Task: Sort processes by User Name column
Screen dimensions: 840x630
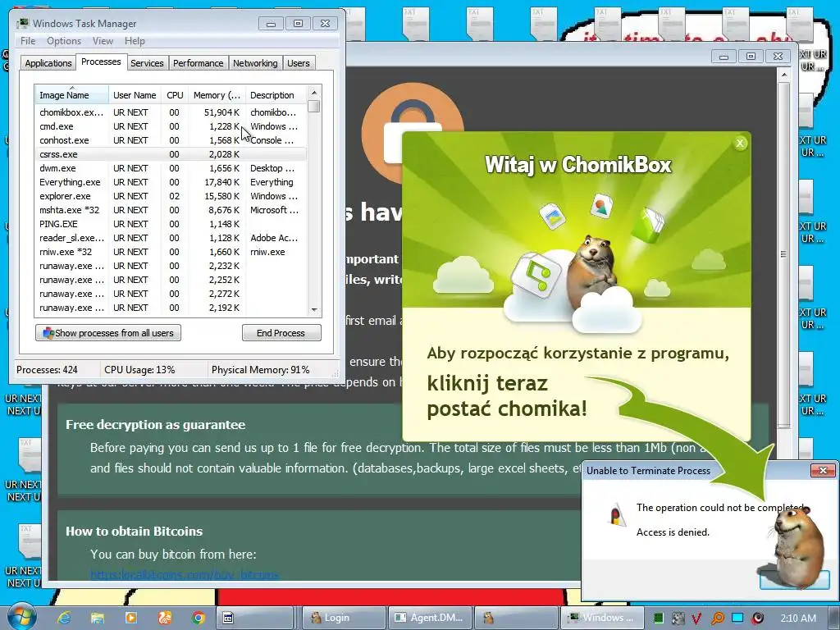Action: click(x=135, y=95)
